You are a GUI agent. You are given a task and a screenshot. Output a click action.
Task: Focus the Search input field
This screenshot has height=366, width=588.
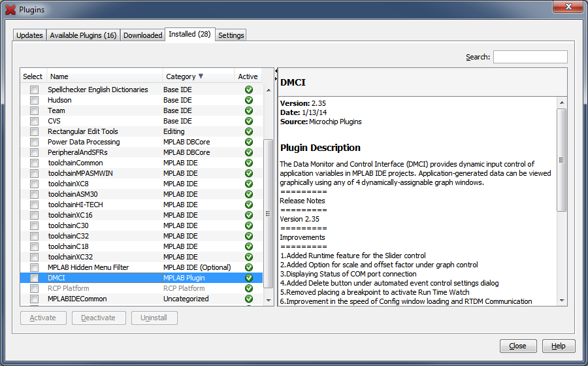[x=530, y=58]
